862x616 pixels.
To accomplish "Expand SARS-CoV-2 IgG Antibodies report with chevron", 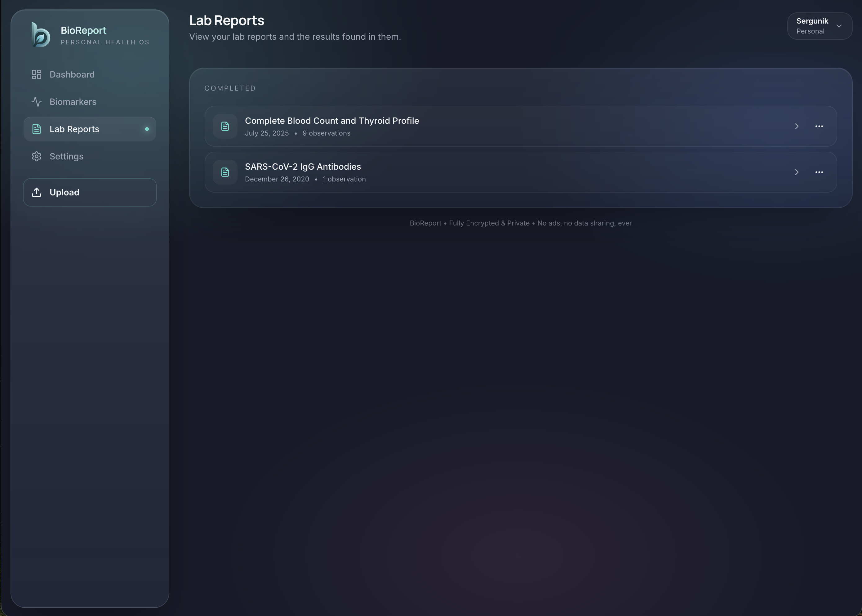I will tap(797, 172).
